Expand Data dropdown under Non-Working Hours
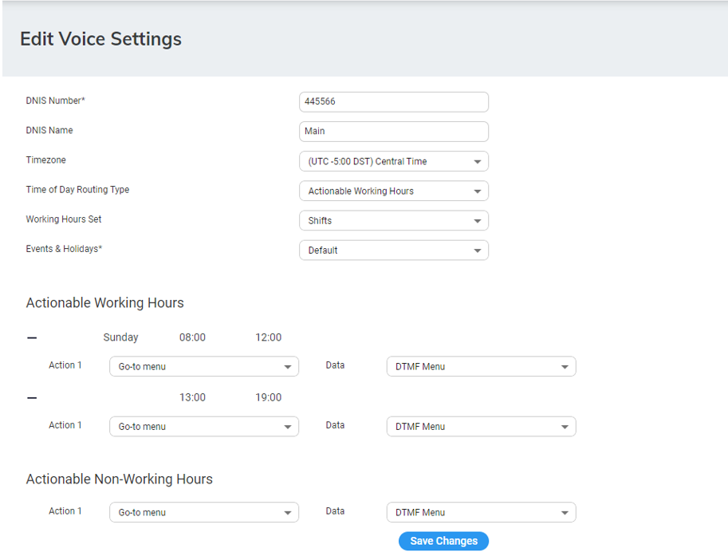The width and height of the screenshot is (728, 560). 481,513
